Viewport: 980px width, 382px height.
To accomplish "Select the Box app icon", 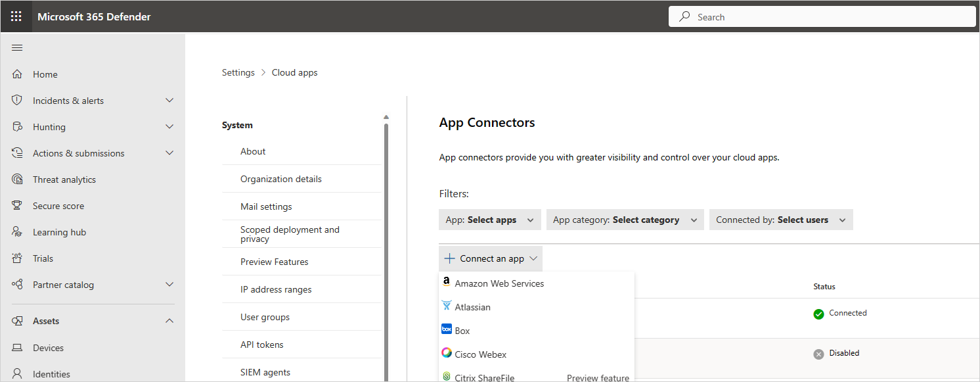I will tap(447, 330).
